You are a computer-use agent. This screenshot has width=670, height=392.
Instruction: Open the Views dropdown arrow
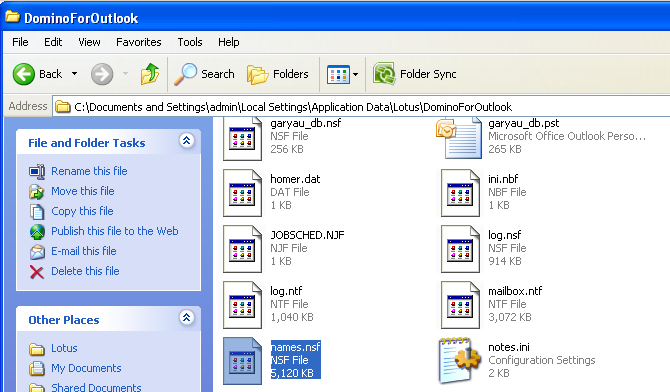356,75
